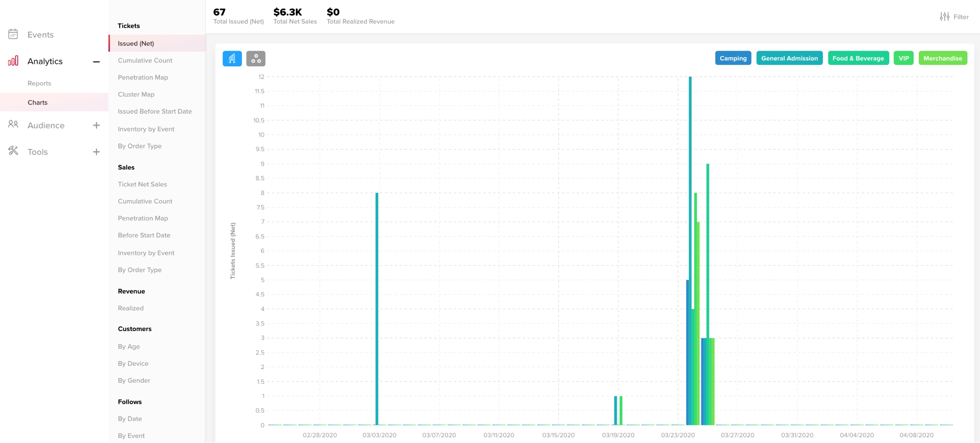Screen dimensions: 980x443
Task: Open Sales Penetration Map
Action: (143, 218)
